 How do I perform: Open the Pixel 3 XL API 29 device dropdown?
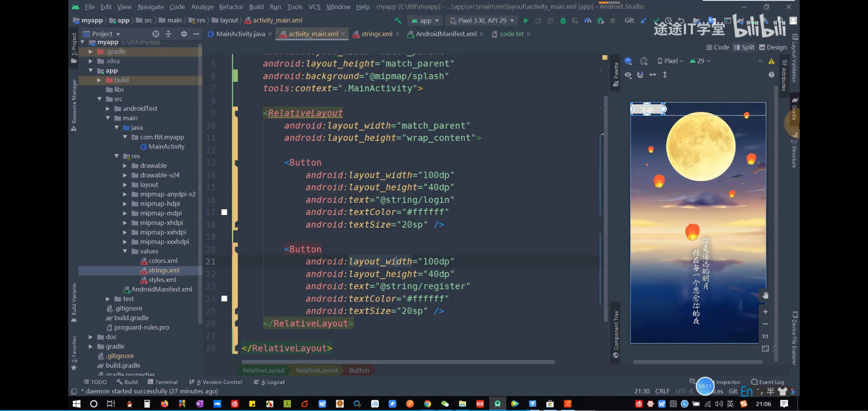coord(482,21)
